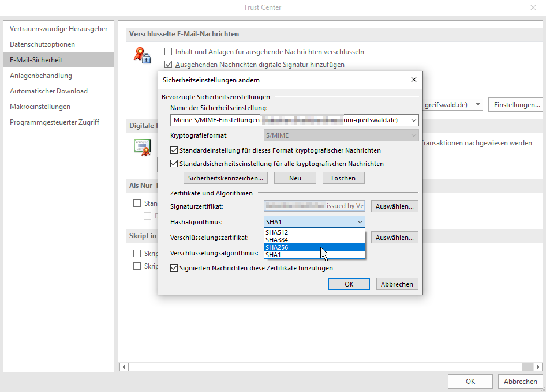
Task: Enable Inhalt und Anlagen verschlüsseln checkbox
Action: (x=169, y=52)
